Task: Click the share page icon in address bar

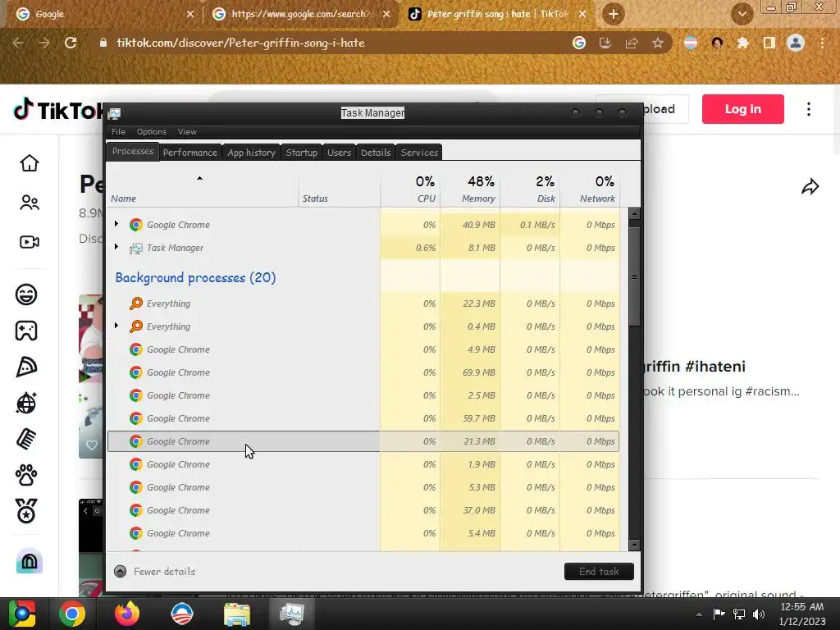Action: (x=631, y=43)
